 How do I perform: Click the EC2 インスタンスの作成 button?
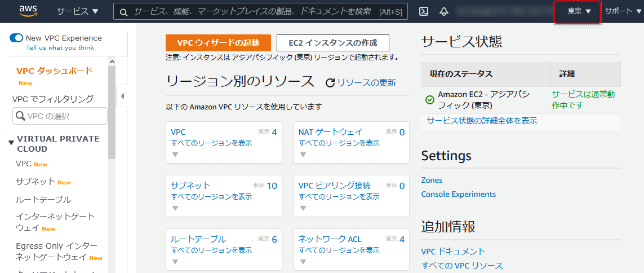click(x=332, y=43)
